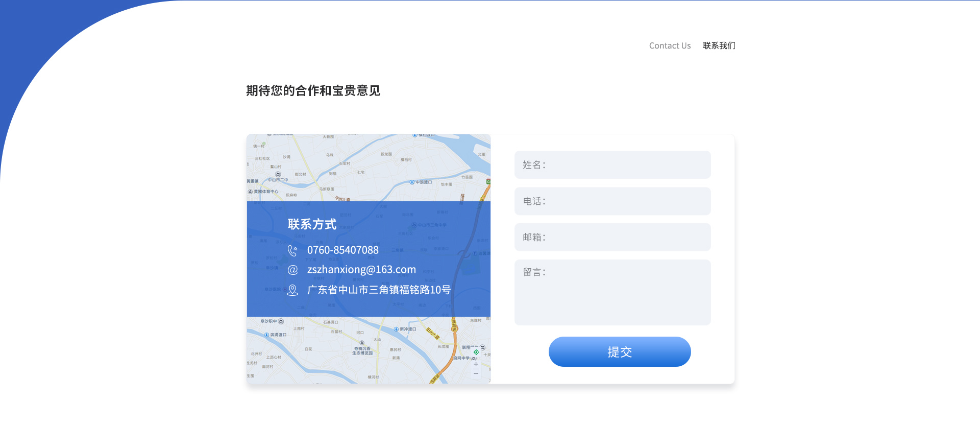Click inside the 留言 message textarea

[x=612, y=292]
